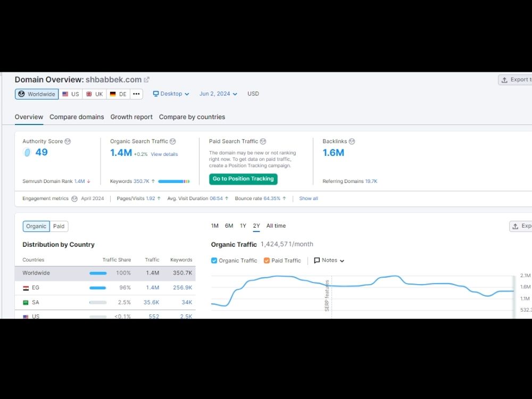Click the Desktop monitor icon
This screenshot has width=532, height=399.
pyautogui.click(x=156, y=94)
